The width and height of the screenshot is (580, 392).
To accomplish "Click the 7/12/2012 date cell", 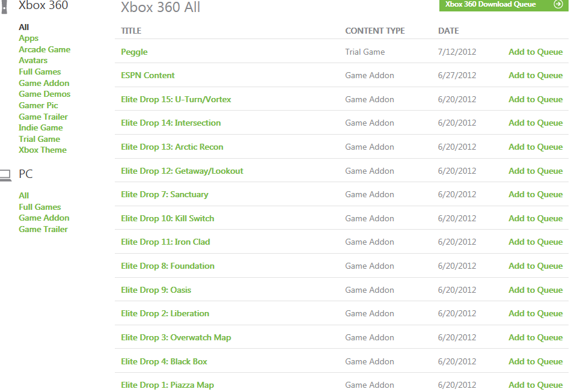I will (x=457, y=52).
